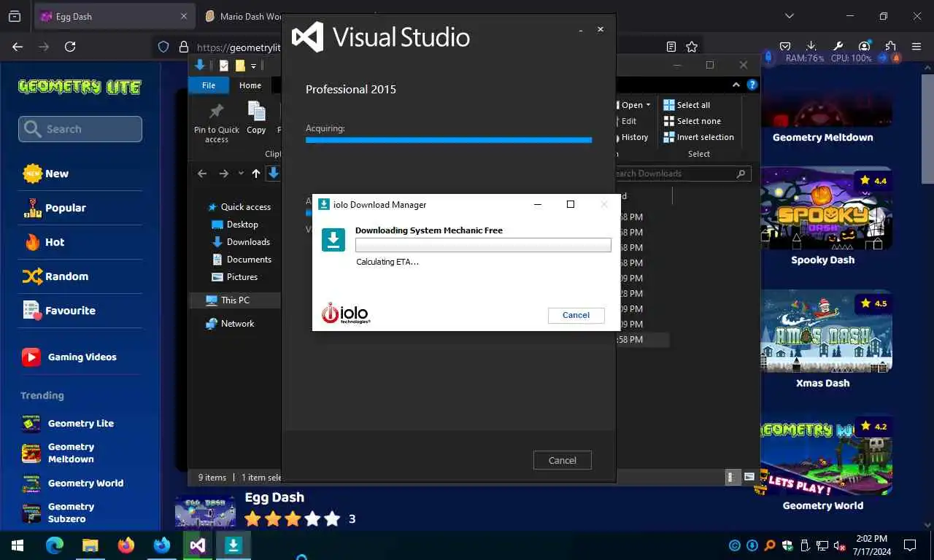The height and width of the screenshot is (560, 934).
Task: Open the New games category
Action: (45, 174)
